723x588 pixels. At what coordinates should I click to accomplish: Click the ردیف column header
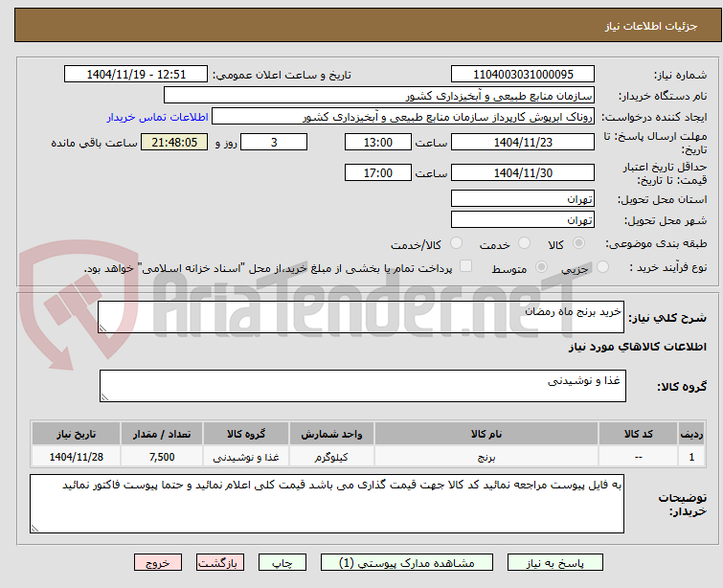pos(691,434)
